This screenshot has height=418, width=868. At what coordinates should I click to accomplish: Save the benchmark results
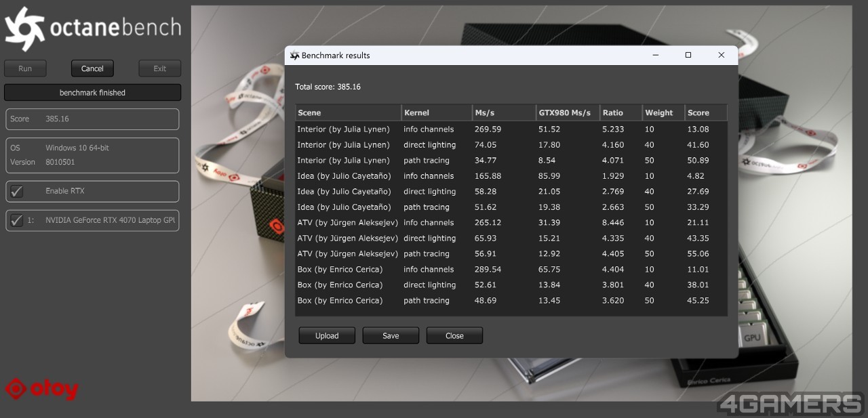(x=391, y=335)
